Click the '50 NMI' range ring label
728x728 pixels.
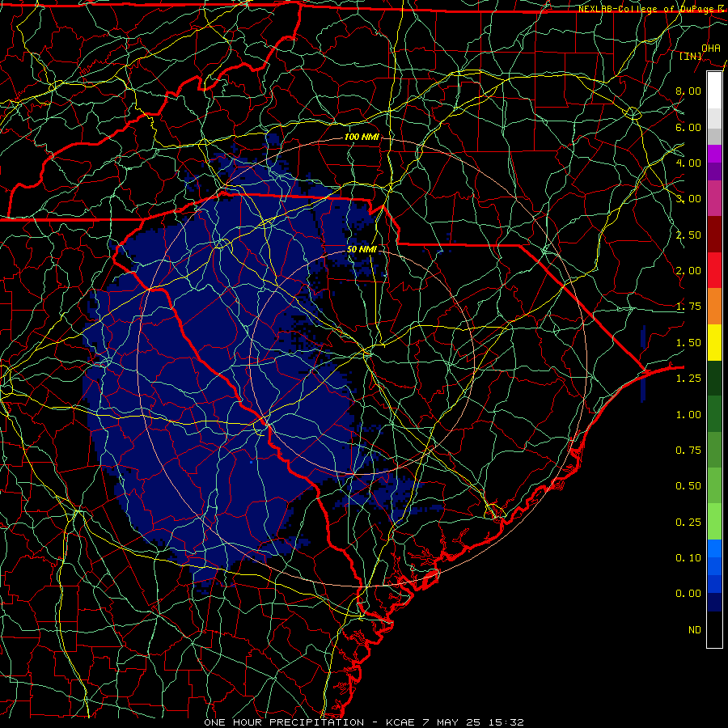tap(362, 249)
